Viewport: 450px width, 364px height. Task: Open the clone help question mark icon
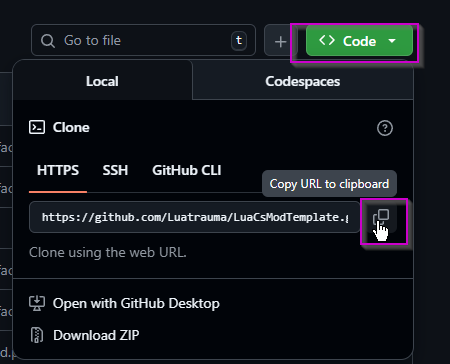[x=385, y=128]
